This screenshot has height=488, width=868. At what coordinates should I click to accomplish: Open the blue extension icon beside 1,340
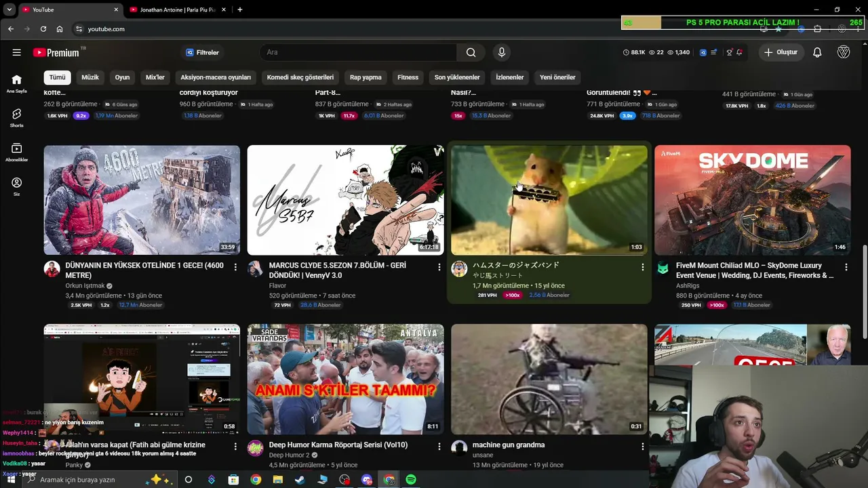pyautogui.click(x=703, y=52)
